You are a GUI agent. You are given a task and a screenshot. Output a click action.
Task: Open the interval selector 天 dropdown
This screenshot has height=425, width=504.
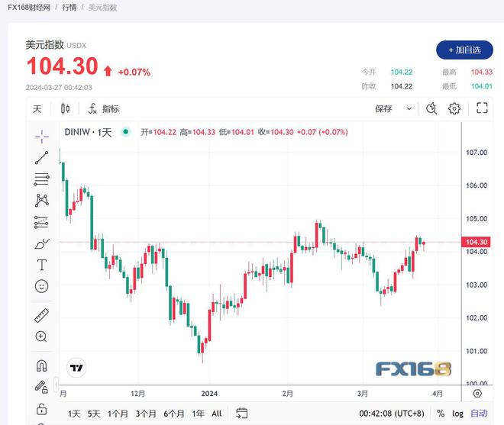pyautogui.click(x=37, y=109)
